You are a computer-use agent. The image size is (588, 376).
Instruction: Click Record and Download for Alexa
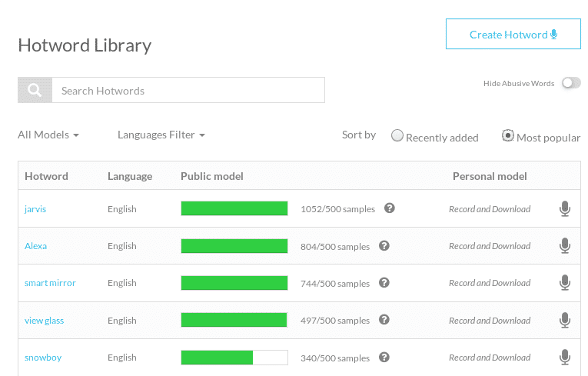[x=490, y=246]
